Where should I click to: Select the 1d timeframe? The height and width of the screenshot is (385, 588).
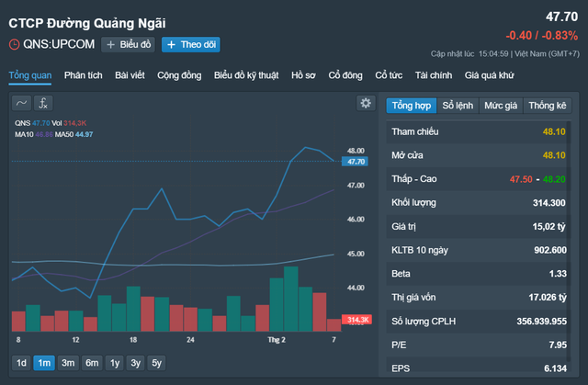(x=21, y=362)
